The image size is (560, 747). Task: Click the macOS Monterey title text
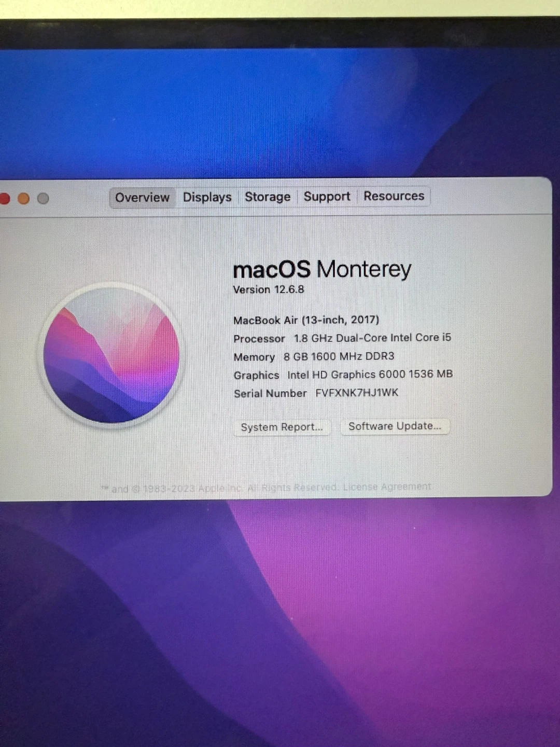(x=322, y=269)
